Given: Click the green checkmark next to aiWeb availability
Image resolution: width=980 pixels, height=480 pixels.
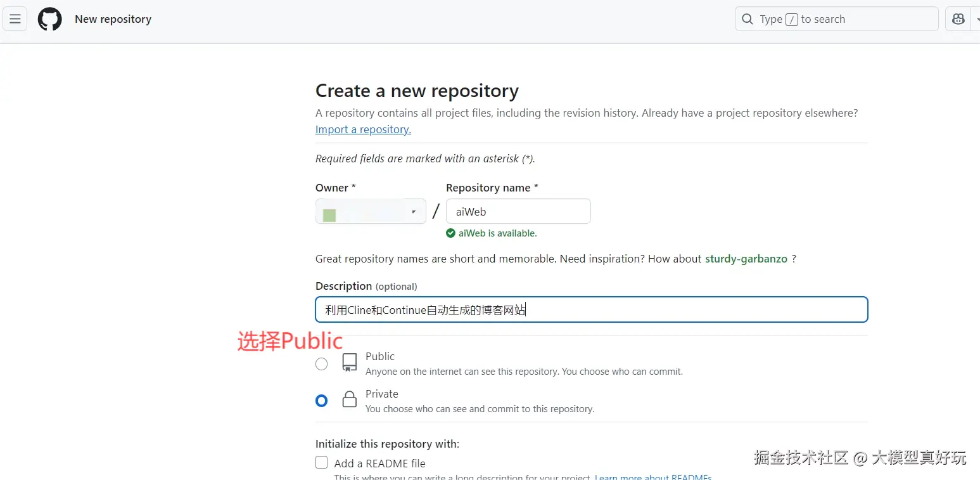Looking at the screenshot, I should (x=450, y=233).
